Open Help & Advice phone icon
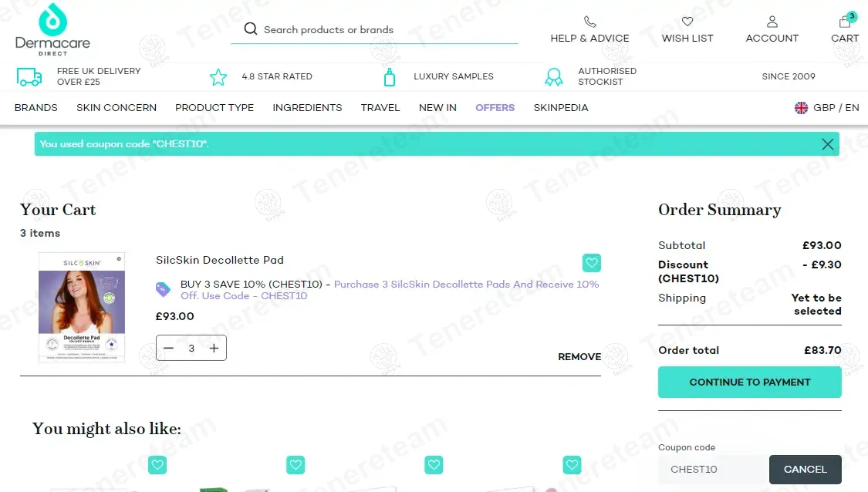The image size is (868, 492). pos(589,22)
